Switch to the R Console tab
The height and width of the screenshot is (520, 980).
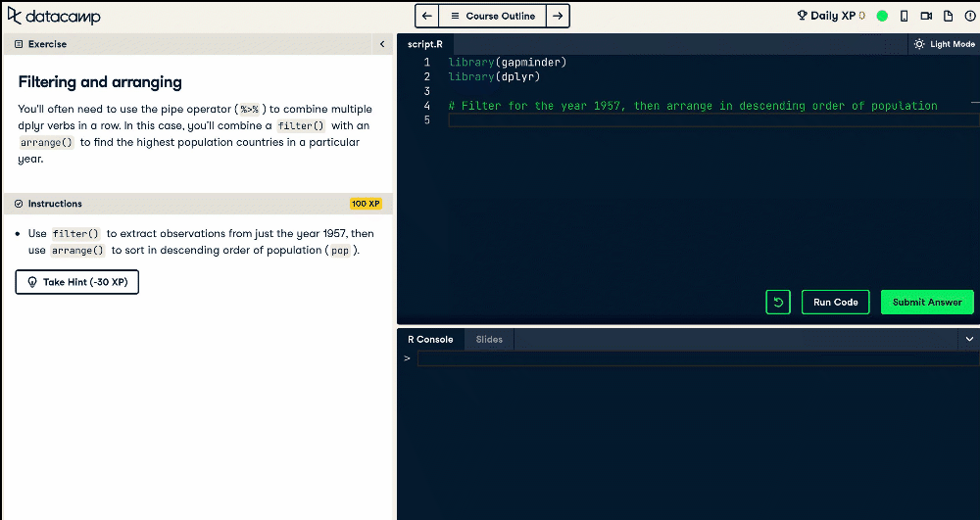(430, 340)
